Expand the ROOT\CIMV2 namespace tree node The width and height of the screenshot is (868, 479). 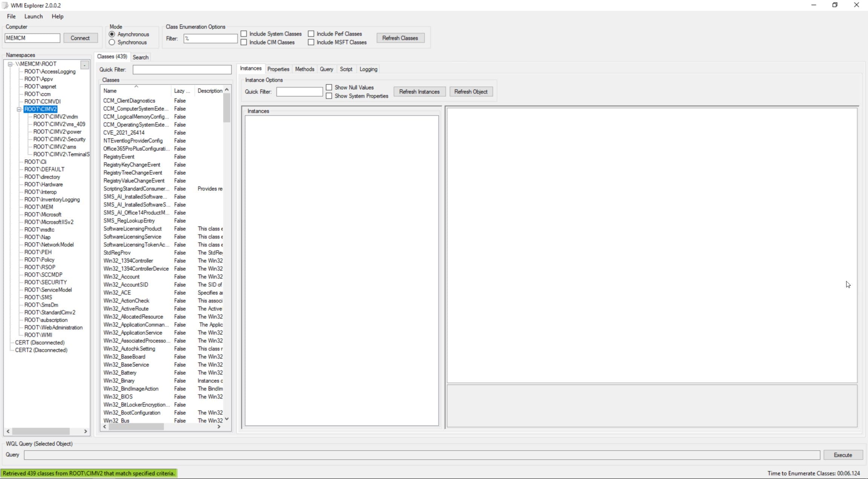coord(19,108)
